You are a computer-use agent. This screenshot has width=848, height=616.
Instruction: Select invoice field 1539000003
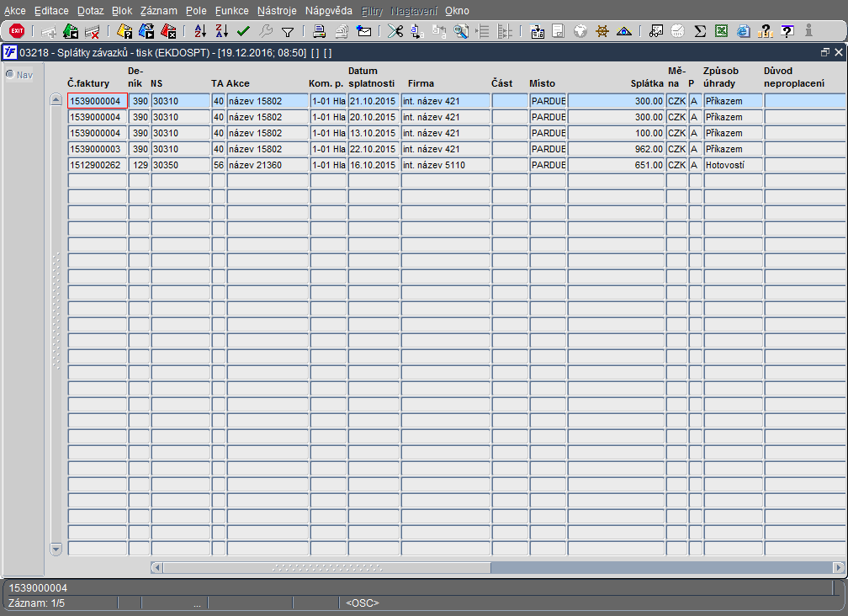tap(98, 149)
